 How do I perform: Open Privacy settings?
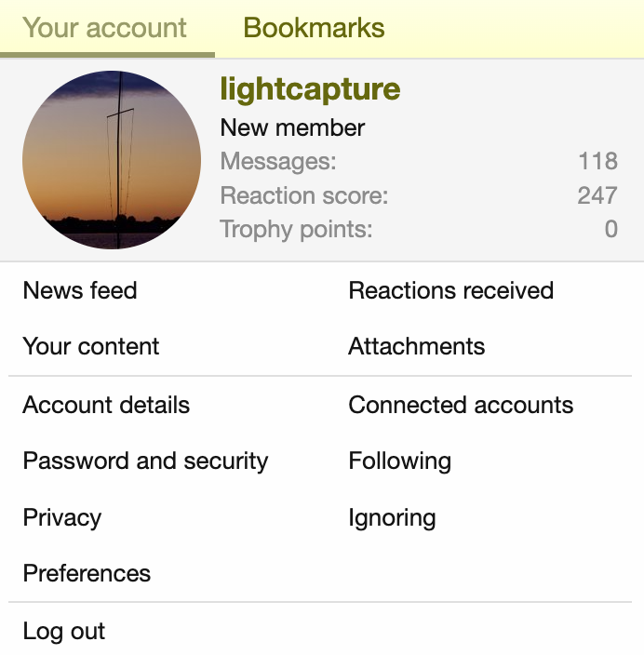pos(62,517)
